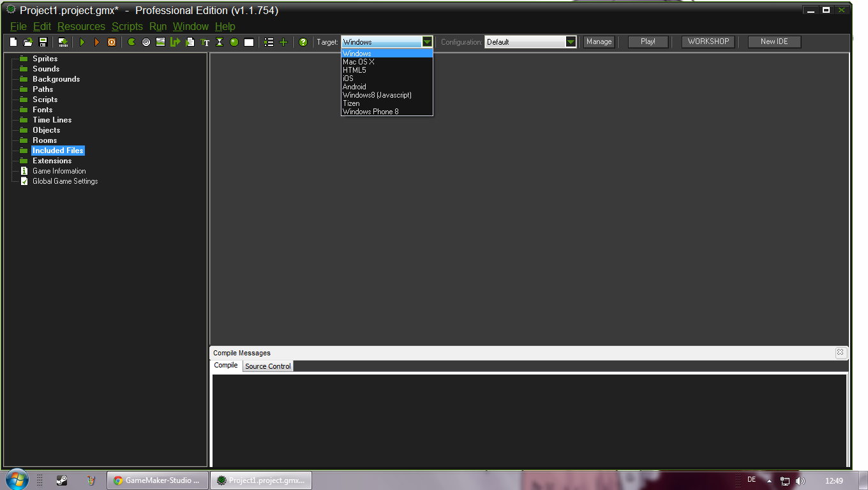Open the Edit menu
The width and height of the screenshot is (868, 490).
[x=42, y=26]
